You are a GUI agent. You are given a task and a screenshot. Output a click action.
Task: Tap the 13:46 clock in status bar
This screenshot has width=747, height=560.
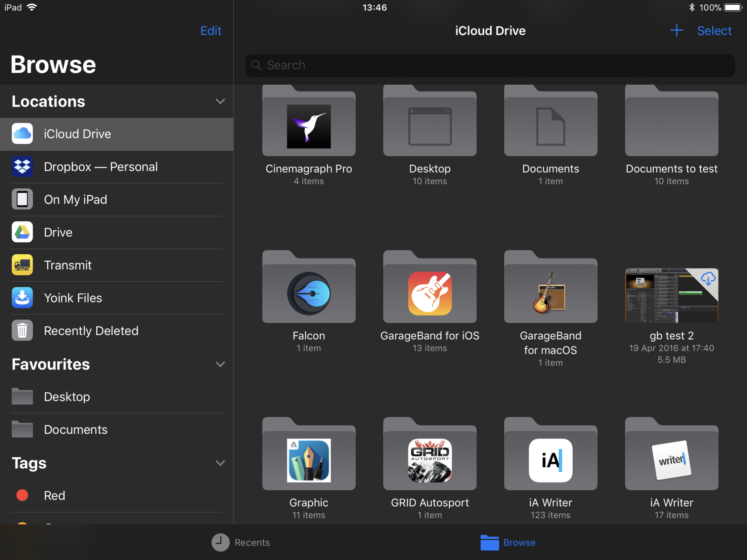(375, 7)
